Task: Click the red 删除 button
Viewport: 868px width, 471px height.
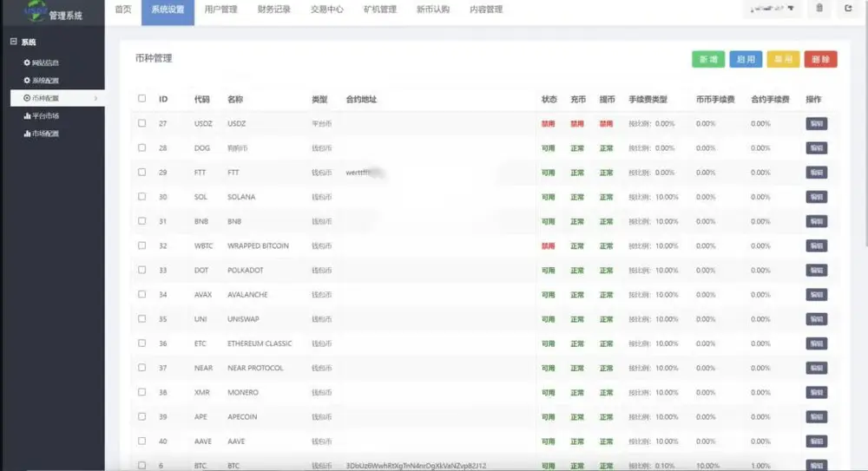Action: pyautogui.click(x=820, y=59)
